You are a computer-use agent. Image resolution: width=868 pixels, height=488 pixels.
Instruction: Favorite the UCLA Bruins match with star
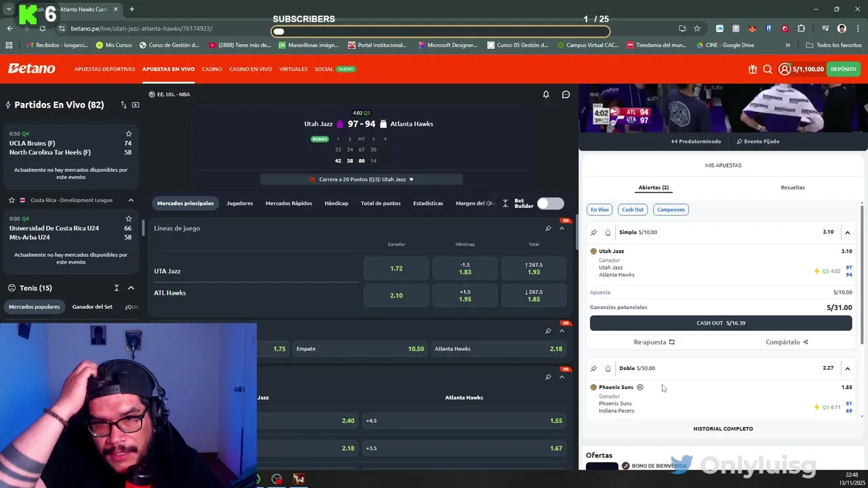(x=128, y=134)
